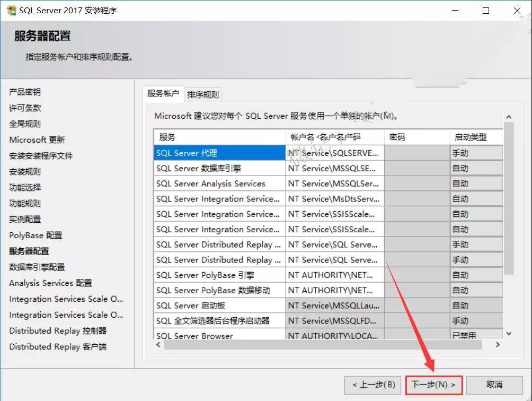532x401 pixels.
Task: Open startup type for Analysis Services row
Action: pyautogui.click(x=477, y=184)
